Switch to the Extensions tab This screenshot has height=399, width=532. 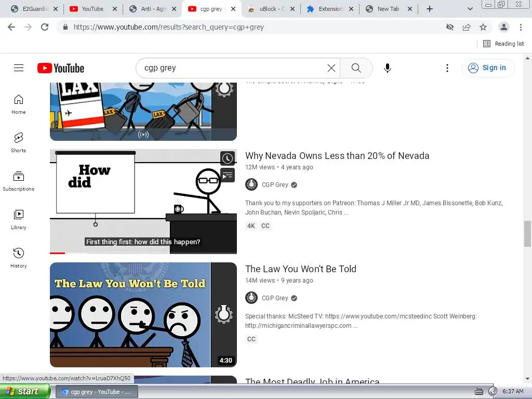[x=329, y=9]
